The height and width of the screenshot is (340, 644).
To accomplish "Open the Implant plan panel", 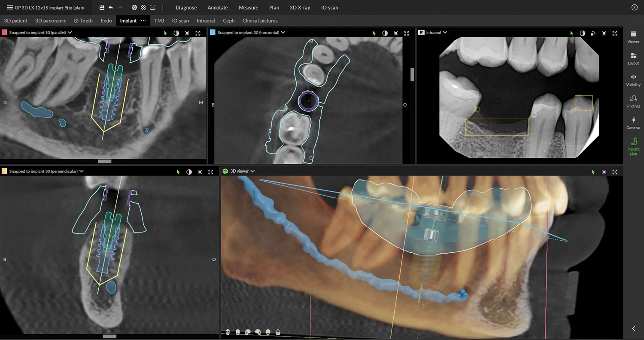I will (x=633, y=146).
